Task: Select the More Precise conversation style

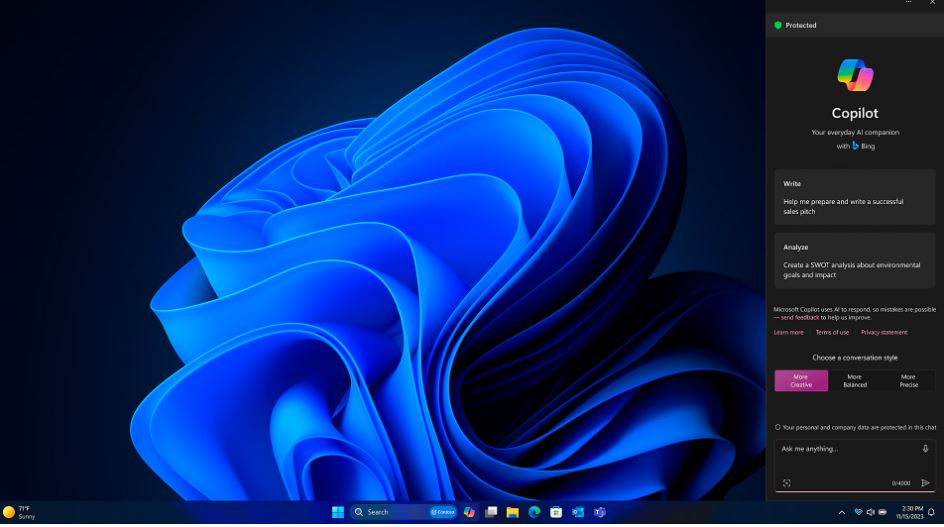Action: coord(908,381)
